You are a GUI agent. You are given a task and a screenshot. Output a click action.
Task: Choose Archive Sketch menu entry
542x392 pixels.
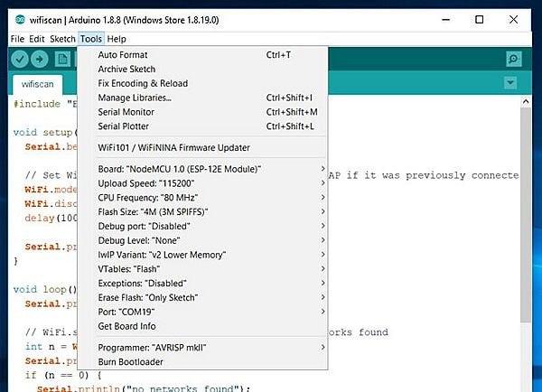[x=203, y=70]
